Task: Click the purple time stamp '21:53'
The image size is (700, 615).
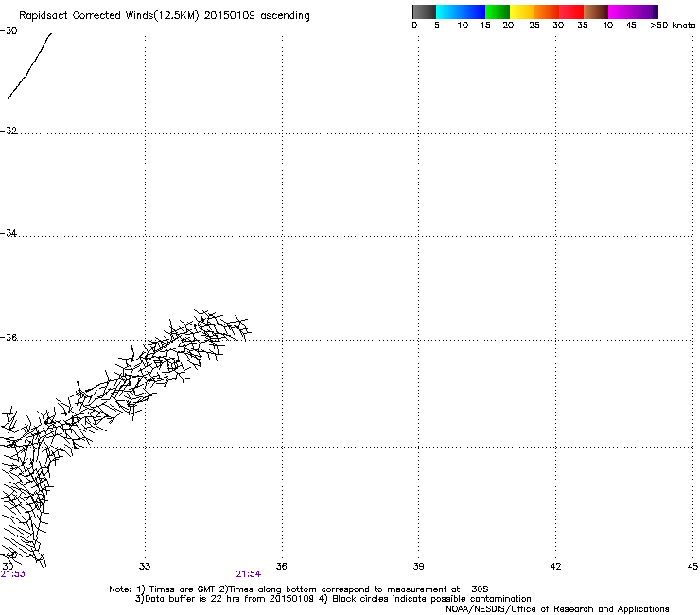Action: point(13,574)
